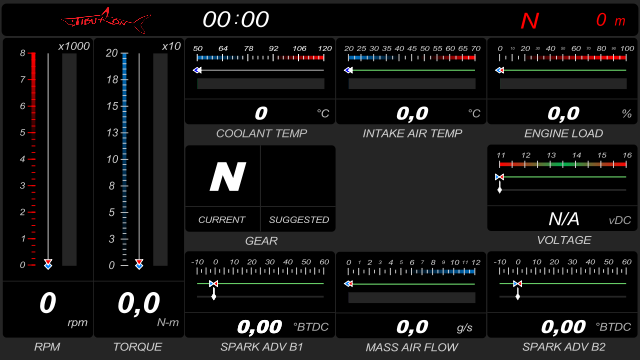The height and width of the screenshot is (360, 640).
Task: Click the Spark Adv B1 0,00 value
Action: click(260, 327)
